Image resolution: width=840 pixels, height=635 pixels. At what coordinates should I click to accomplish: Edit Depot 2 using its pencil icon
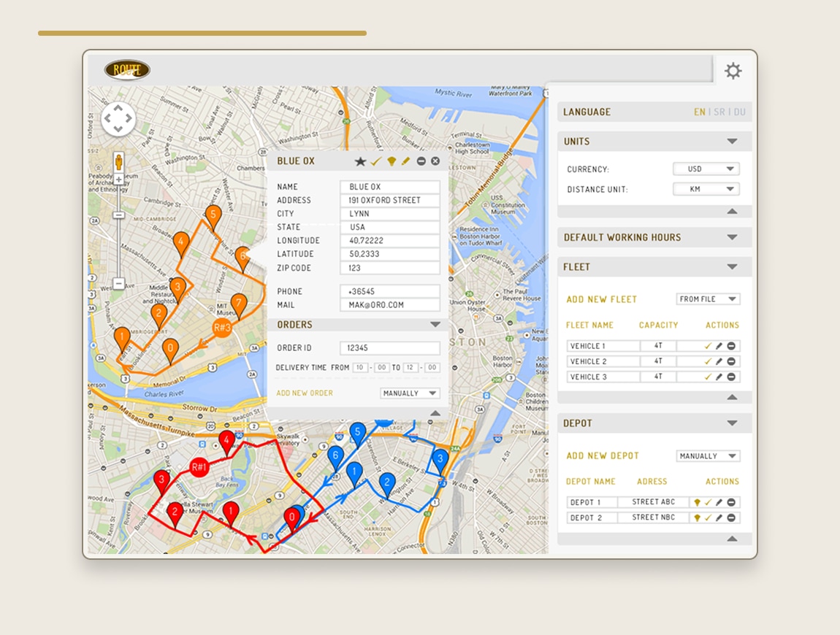pos(719,517)
